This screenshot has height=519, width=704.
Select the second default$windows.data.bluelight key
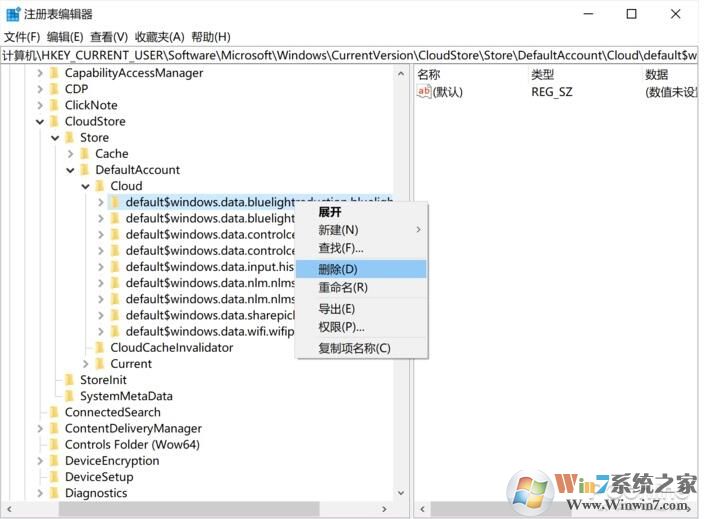pos(210,218)
